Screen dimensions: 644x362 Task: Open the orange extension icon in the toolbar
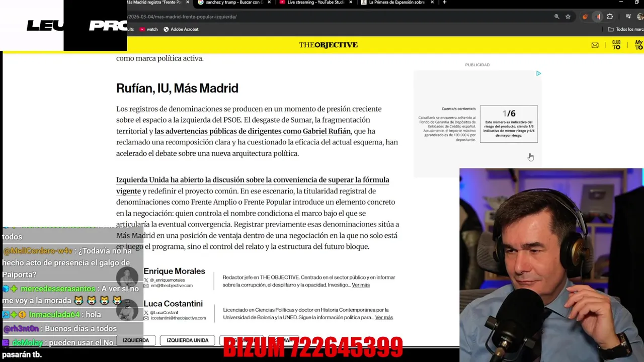[585, 17]
